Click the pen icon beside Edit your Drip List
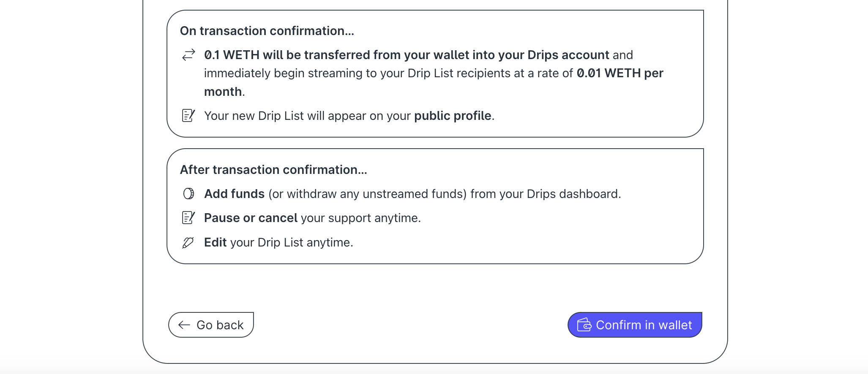The height and width of the screenshot is (374, 868). [x=188, y=242]
